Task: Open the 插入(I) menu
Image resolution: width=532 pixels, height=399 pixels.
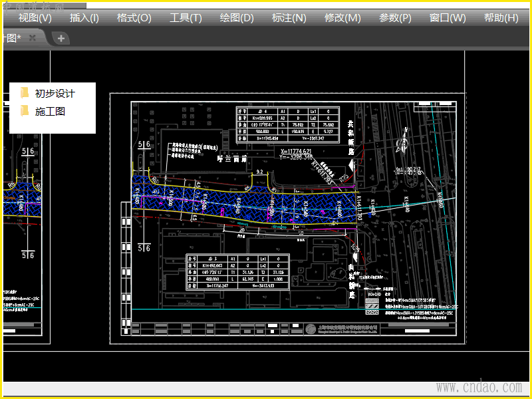Action: tap(84, 18)
